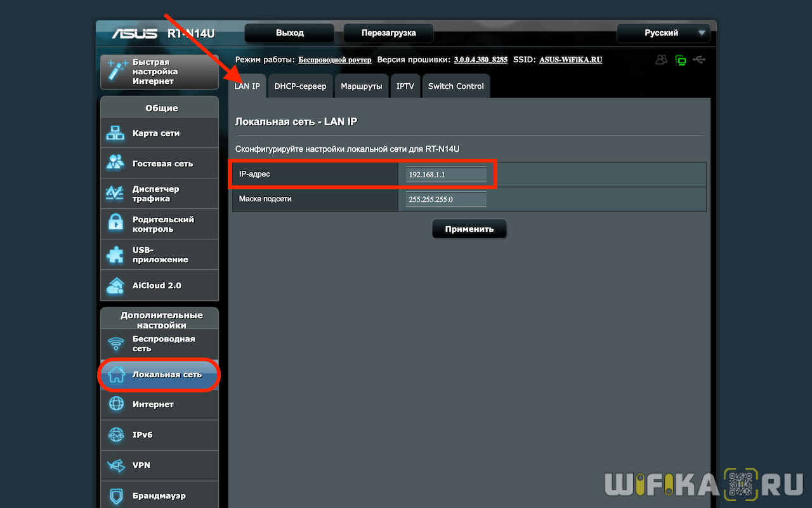Click the green network status icon
Image resolution: width=812 pixels, height=508 pixels.
tap(681, 60)
